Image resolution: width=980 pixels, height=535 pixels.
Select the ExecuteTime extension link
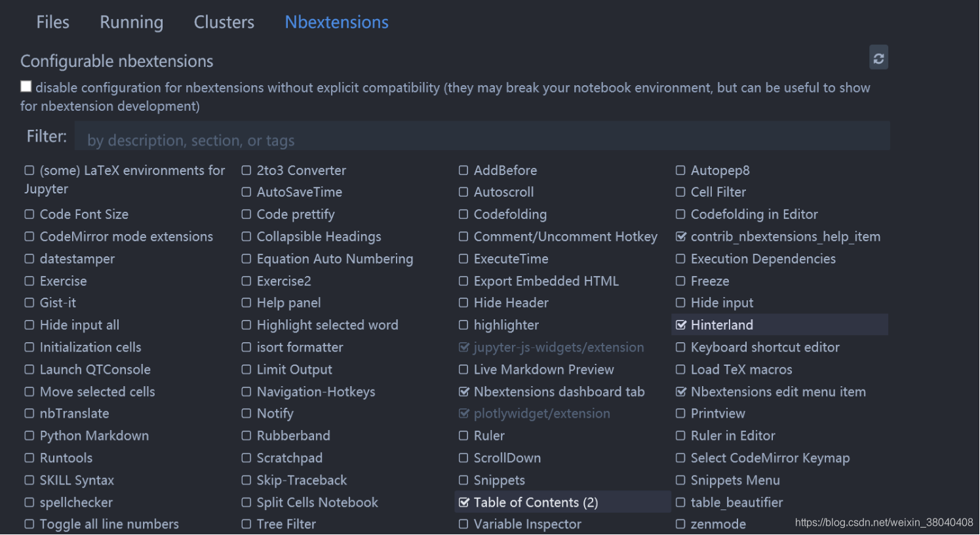click(511, 259)
